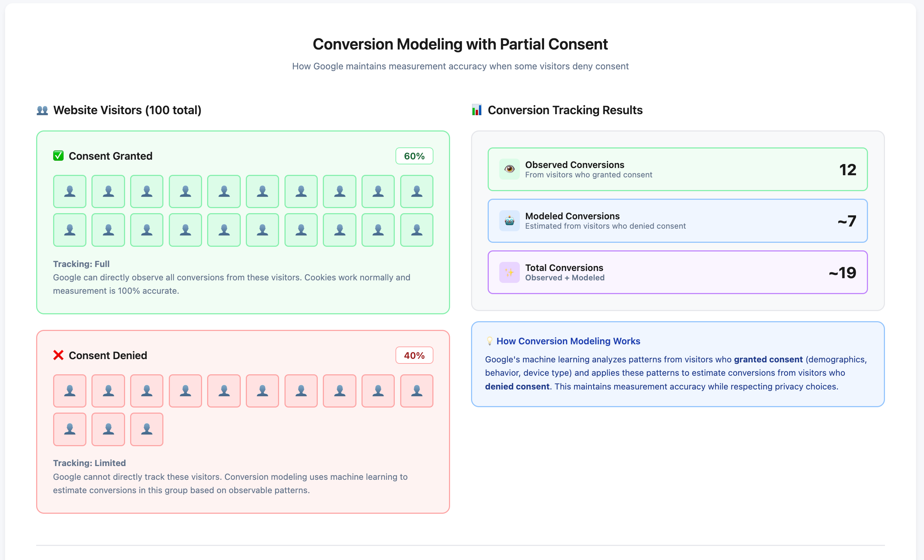
Task: Click the Conversion Modeling with Partial Consent title
Action: (460, 44)
